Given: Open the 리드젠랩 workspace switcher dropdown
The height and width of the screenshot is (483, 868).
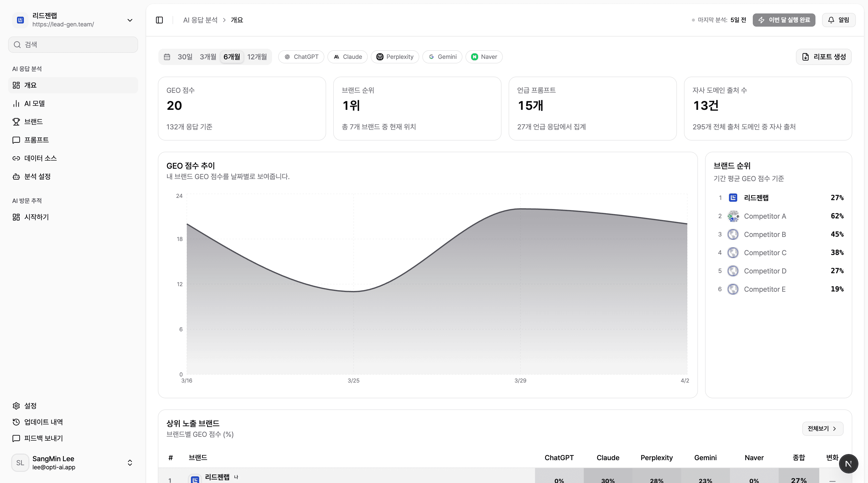Looking at the screenshot, I should pyautogui.click(x=130, y=20).
